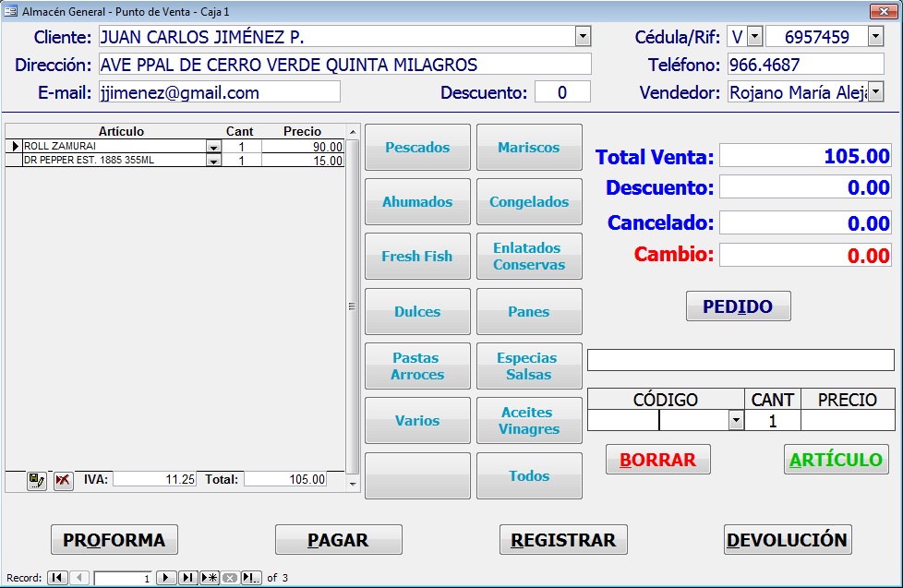Click the Dirección address field

345,64
